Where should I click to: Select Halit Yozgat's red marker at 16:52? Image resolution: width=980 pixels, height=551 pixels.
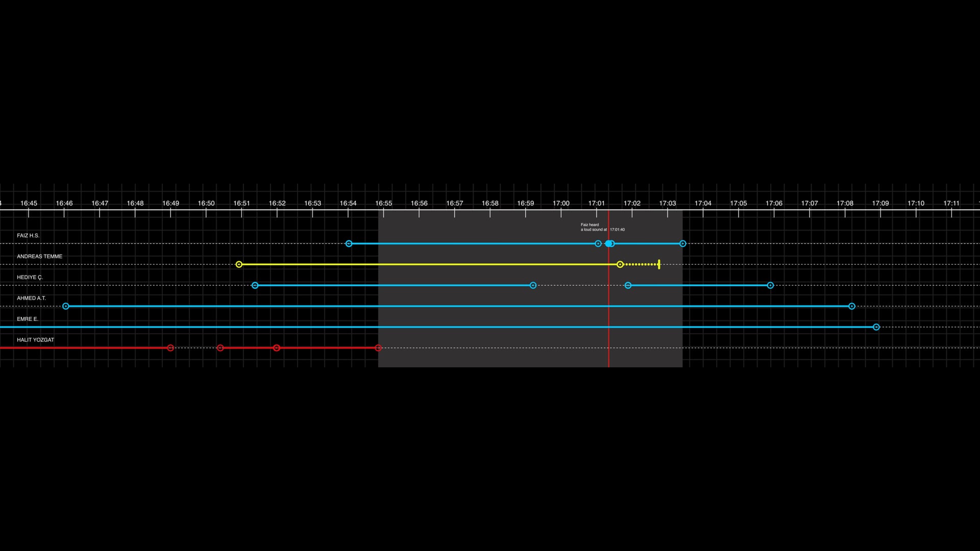pos(277,348)
